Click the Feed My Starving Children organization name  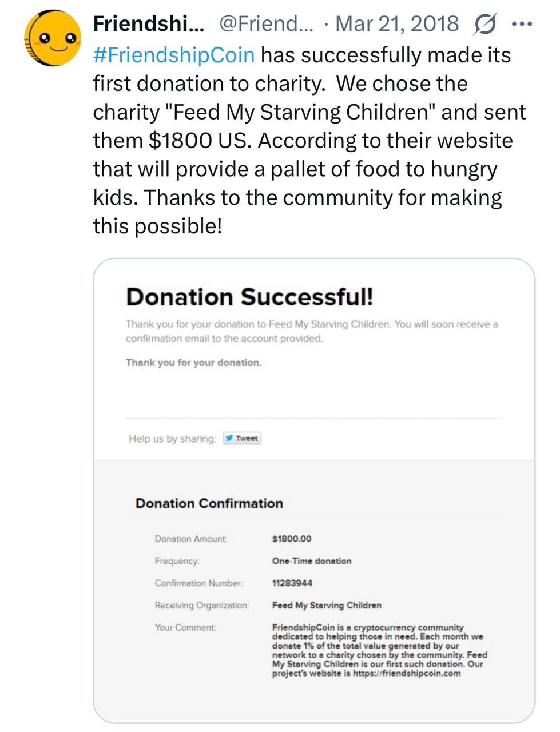pyautogui.click(x=327, y=606)
